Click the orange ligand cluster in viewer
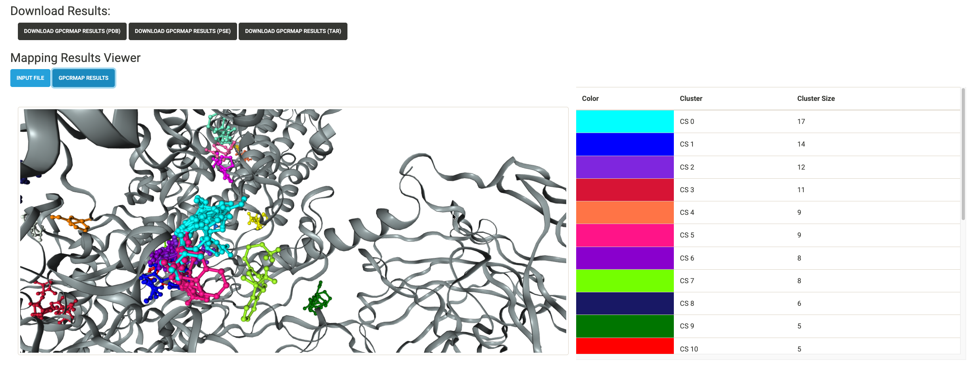980x365 pixels. (71, 222)
